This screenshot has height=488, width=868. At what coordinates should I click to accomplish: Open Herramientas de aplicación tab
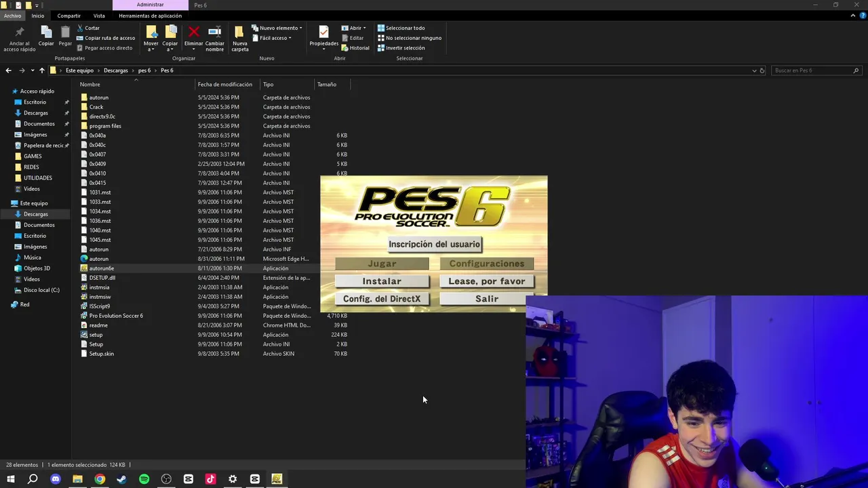(x=150, y=16)
